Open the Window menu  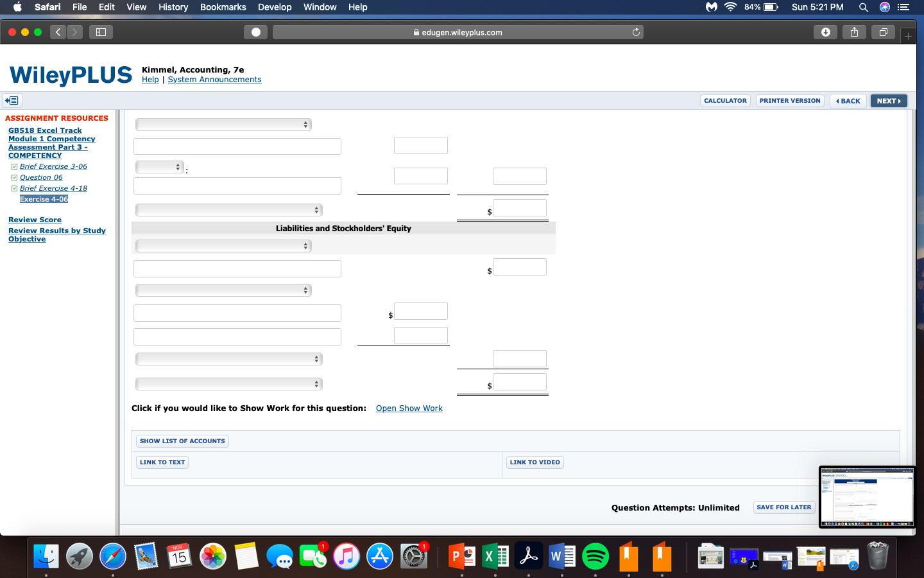[x=320, y=7]
